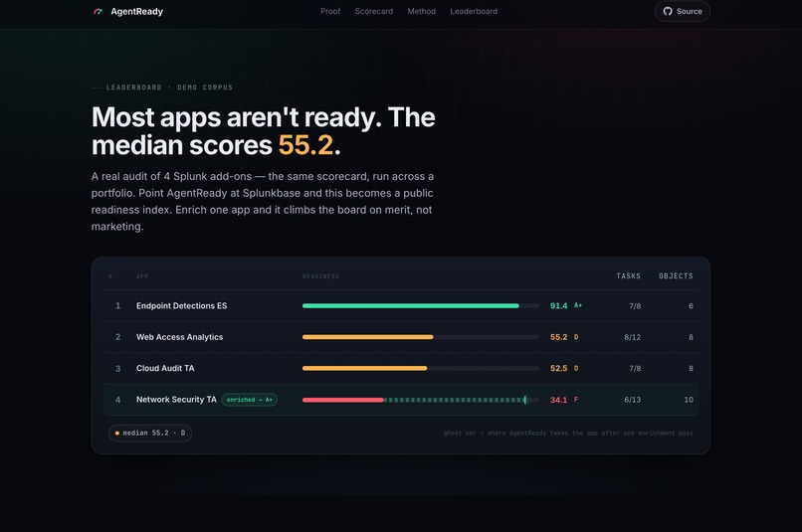
Task: Click the TASKS column header
Action: point(628,276)
